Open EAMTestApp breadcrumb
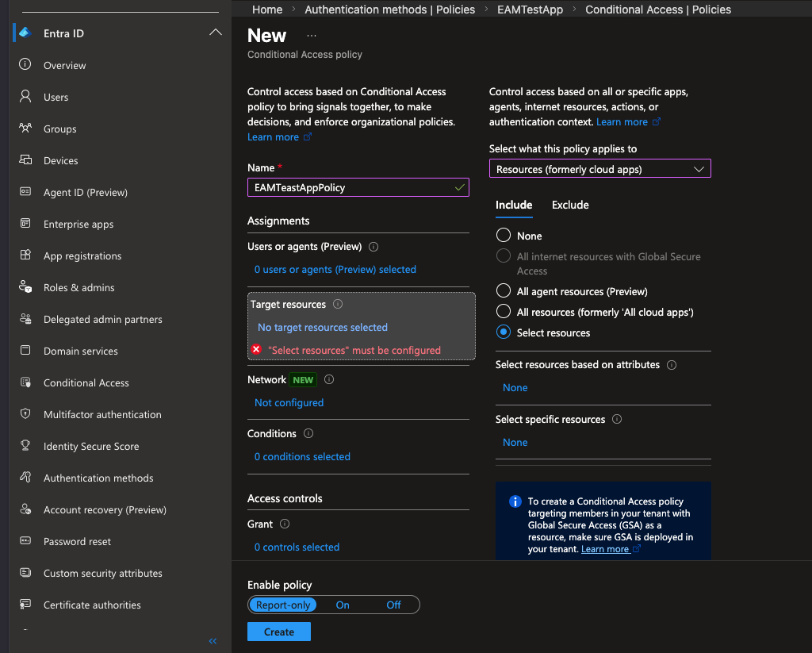The height and width of the screenshot is (653, 812). tap(530, 10)
